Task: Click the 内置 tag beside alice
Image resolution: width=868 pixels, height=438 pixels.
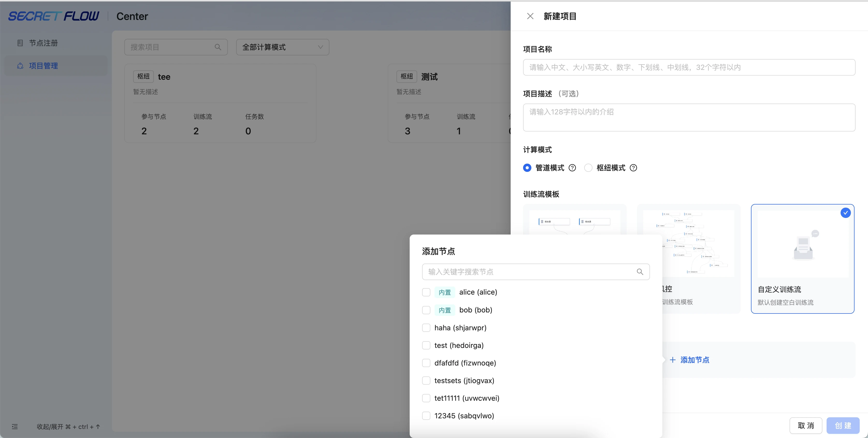Action: [x=445, y=293]
